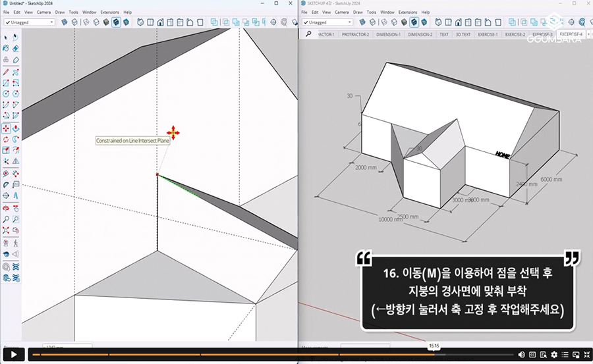This screenshot has width=593, height=364.
Task: Open the Extensions menu in right window
Action: click(x=408, y=13)
